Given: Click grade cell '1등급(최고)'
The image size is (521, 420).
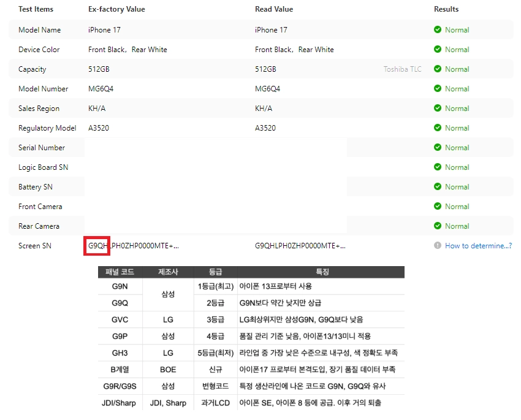Looking at the screenshot, I should (216, 286).
